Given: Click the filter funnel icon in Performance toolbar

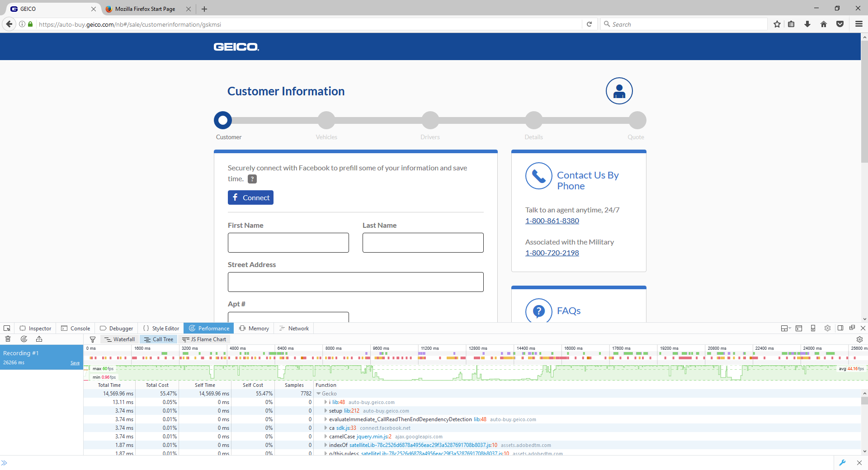Looking at the screenshot, I should coord(93,339).
